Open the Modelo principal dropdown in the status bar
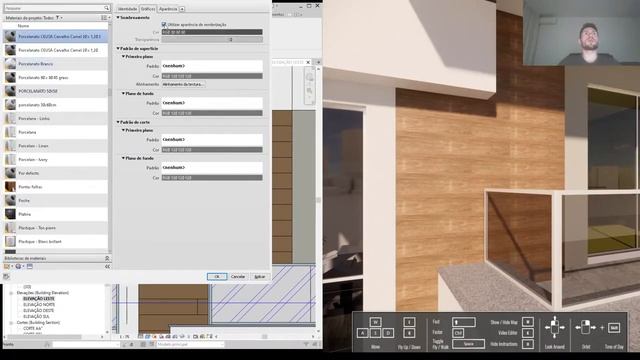The height and width of the screenshot is (360, 640). [x=191, y=344]
